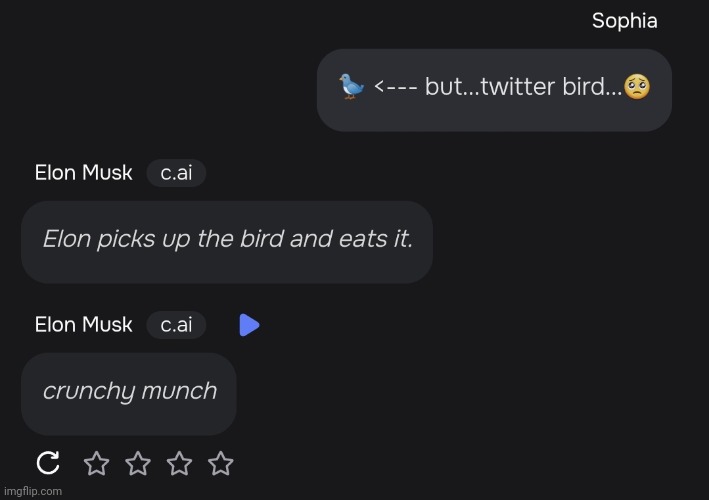Give the reply a two-star rating

pos(138,463)
